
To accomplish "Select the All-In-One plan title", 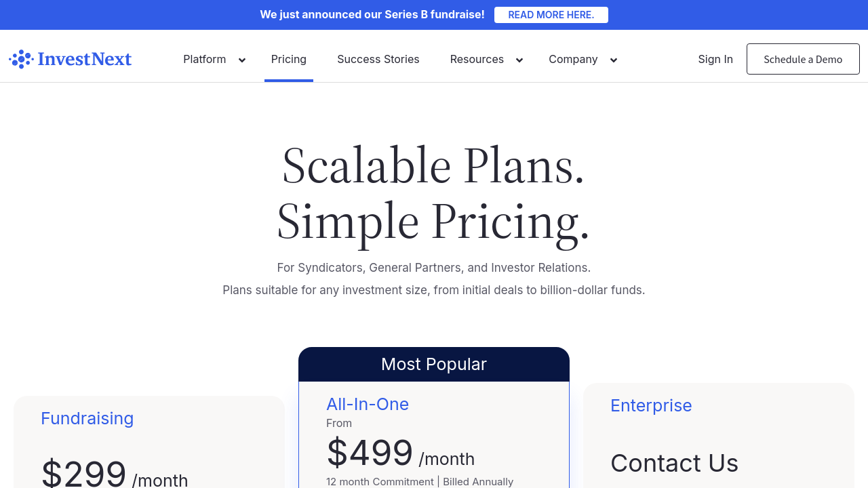I will tap(368, 405).
